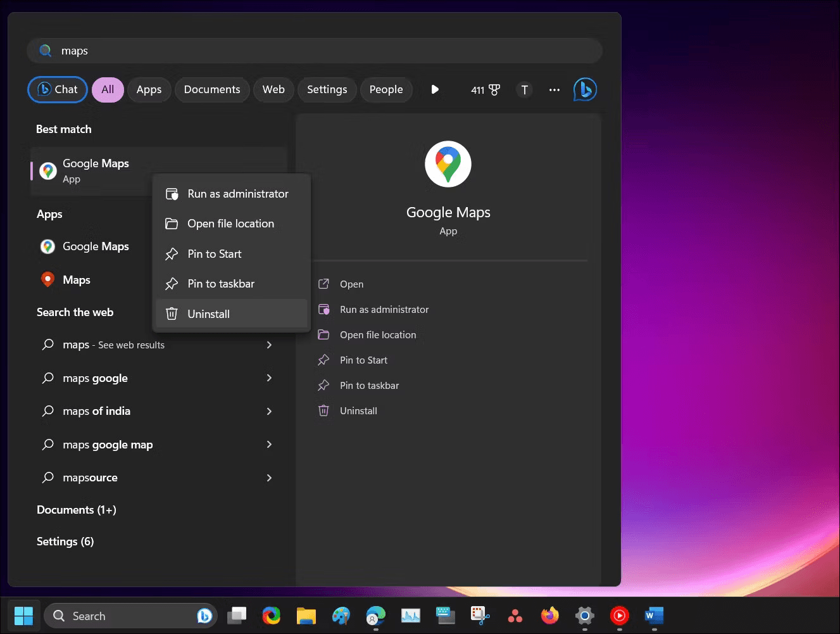Screen dimensions: 840x634
Task: Choose Uninstall from the context menu
Action: coord(208,314)
